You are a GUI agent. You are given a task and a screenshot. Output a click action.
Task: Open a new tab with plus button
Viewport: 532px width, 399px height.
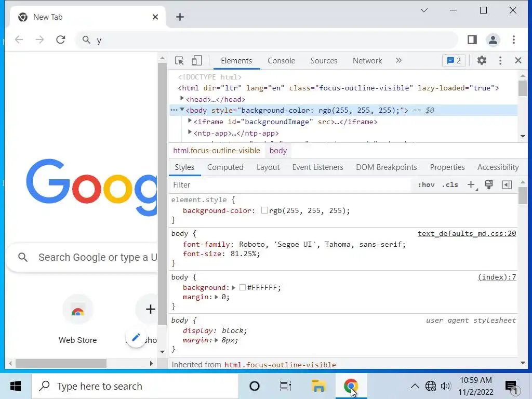(x=180, y=17)
